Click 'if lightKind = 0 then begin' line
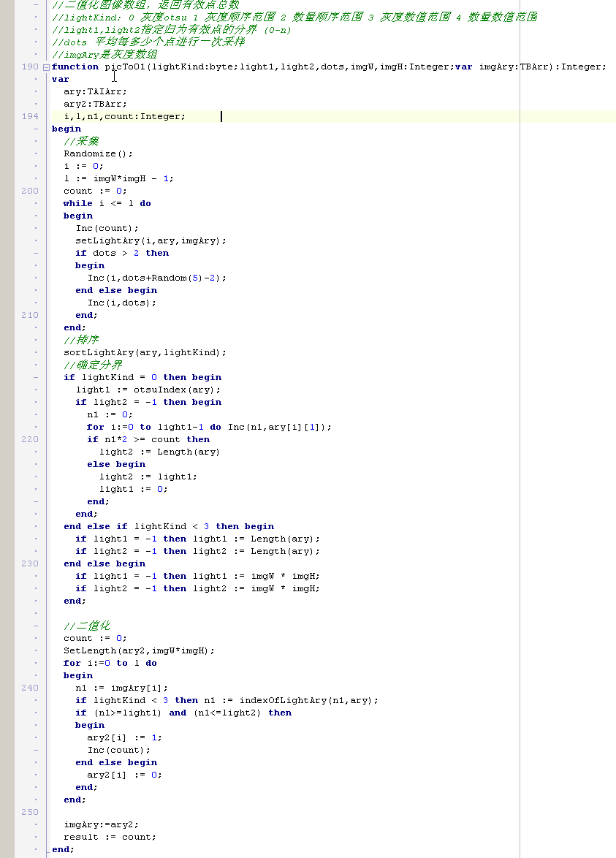The width and height of the screenshot is (616, 858). click(x=142, y=378)
